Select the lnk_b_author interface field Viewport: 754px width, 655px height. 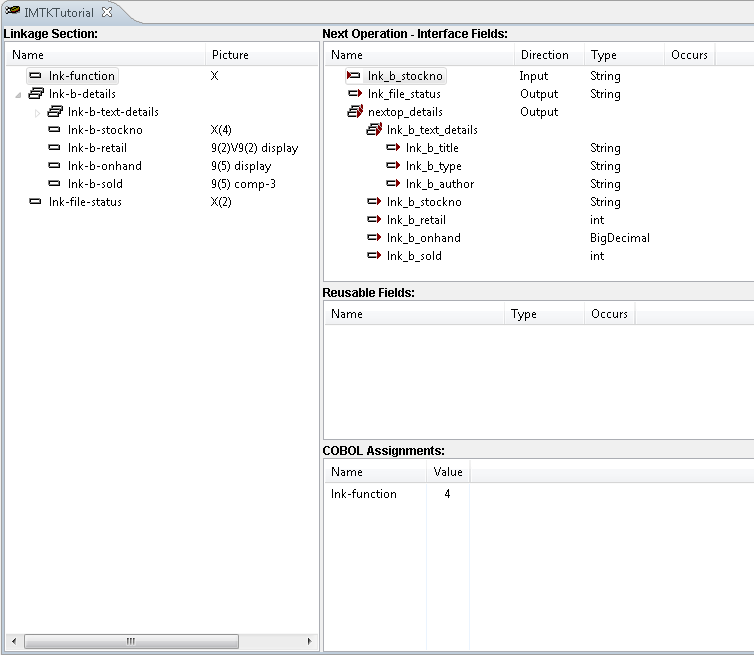(x=440, y=184)
